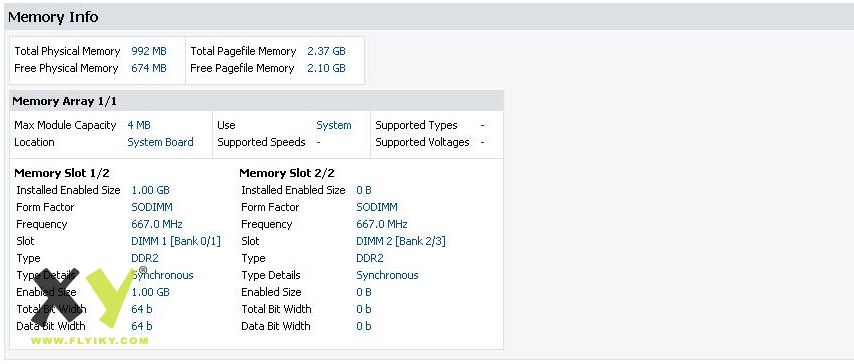Select Slot 2 Type Details Synchronous value
854x364 pixels.
[387, 275]
